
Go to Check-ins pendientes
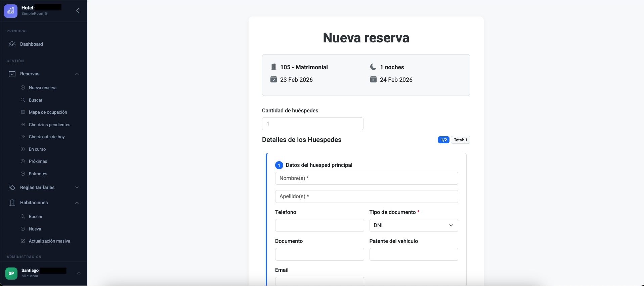click(x=50, y=124)
